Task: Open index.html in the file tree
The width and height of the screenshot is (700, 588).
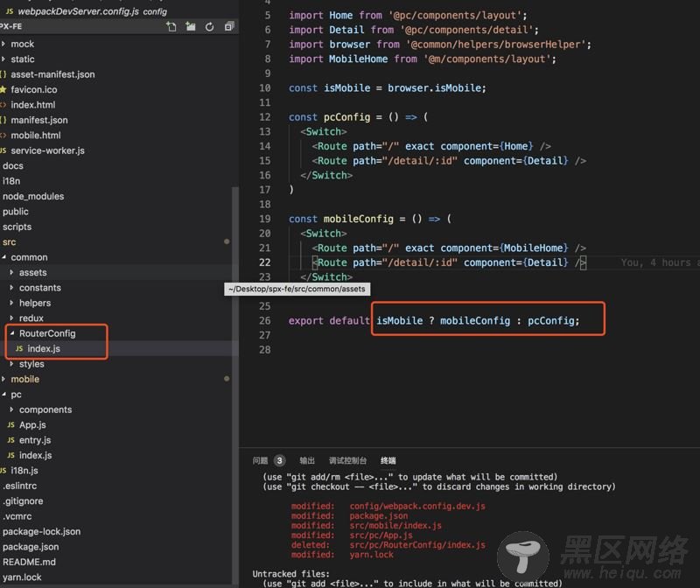Action: (33, 105)
